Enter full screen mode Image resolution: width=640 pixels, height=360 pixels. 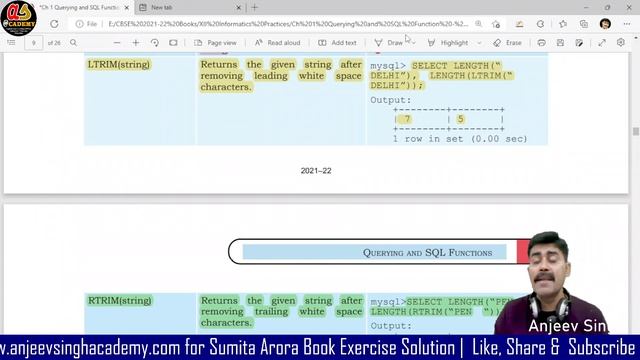pos(602,42)
